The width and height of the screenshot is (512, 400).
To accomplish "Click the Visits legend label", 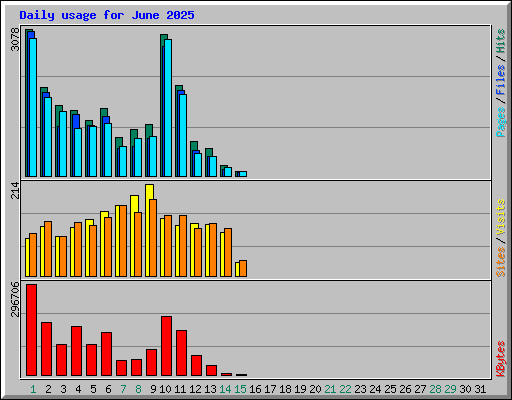I will [x=500, y=217].
